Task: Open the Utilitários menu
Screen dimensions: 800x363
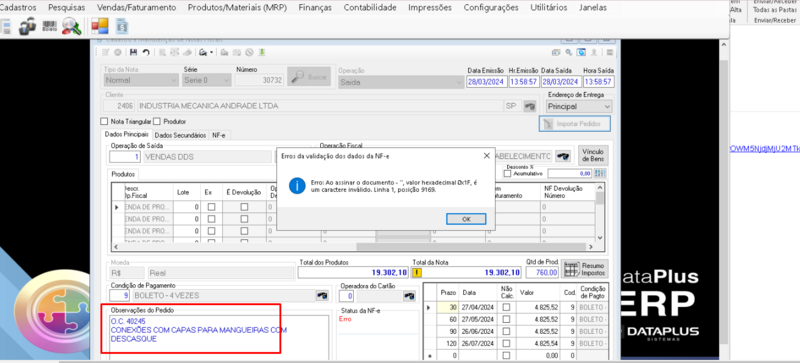Action: click(x=548, y=8)
